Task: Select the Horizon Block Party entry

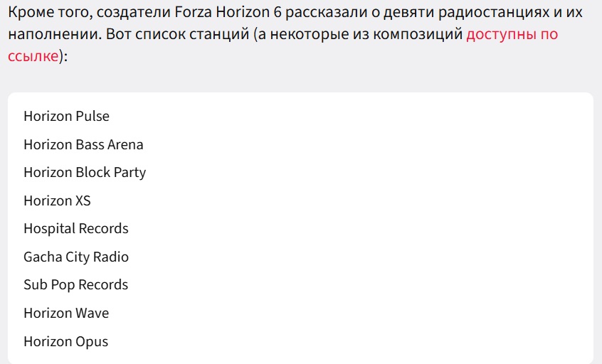Action: [x=85, y=173]
